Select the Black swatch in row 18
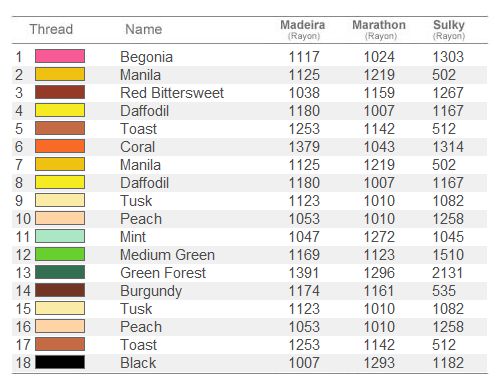Image resolution: width=500 pixels, height=384 pixels. (60, 362)
